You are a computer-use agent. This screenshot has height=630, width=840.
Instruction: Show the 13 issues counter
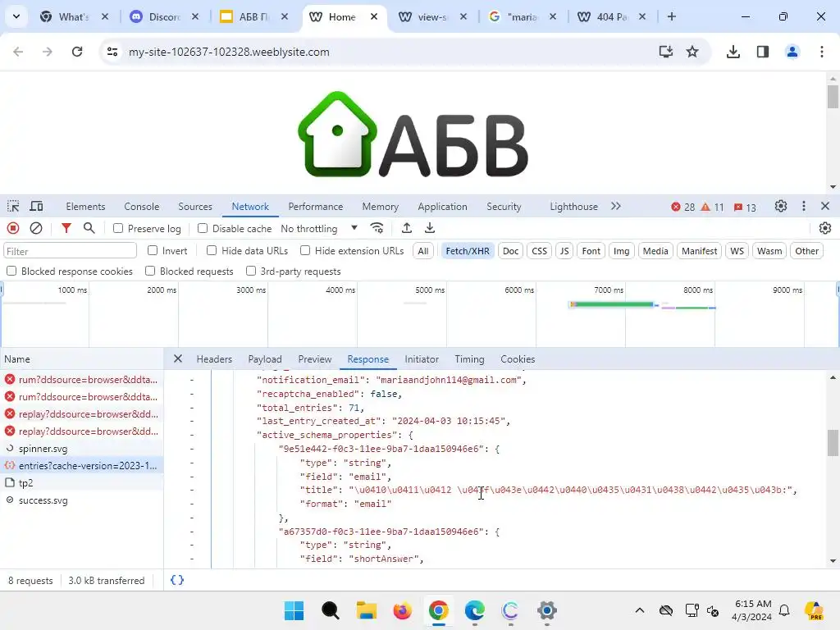[x=745, y=207]
